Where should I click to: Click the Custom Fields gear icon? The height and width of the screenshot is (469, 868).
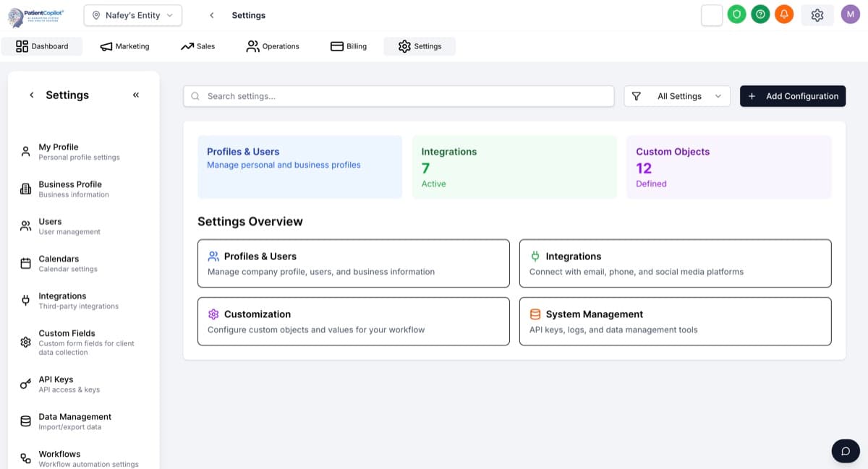point(25,343)
